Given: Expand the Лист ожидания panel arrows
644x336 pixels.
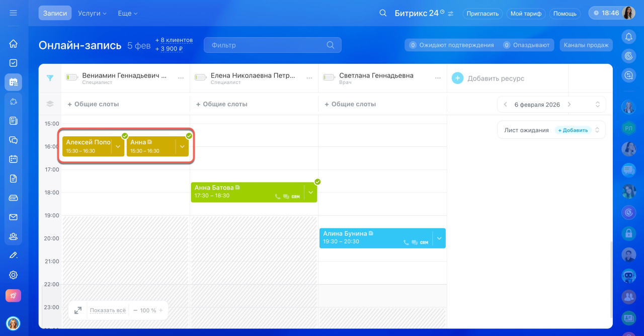Looking at the screenshot, I should [x=597, y=130].
